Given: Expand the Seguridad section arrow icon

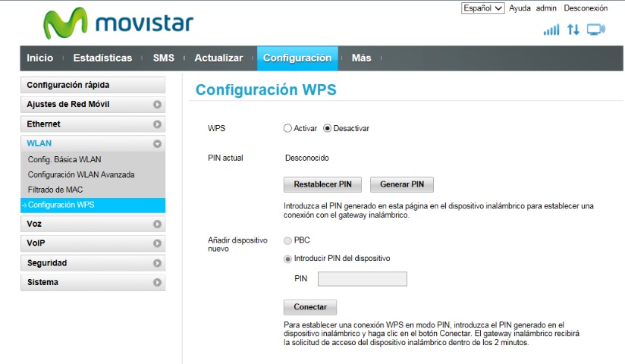Looking at the screenshot, I should pyautogui.click(x=157, y=263).
